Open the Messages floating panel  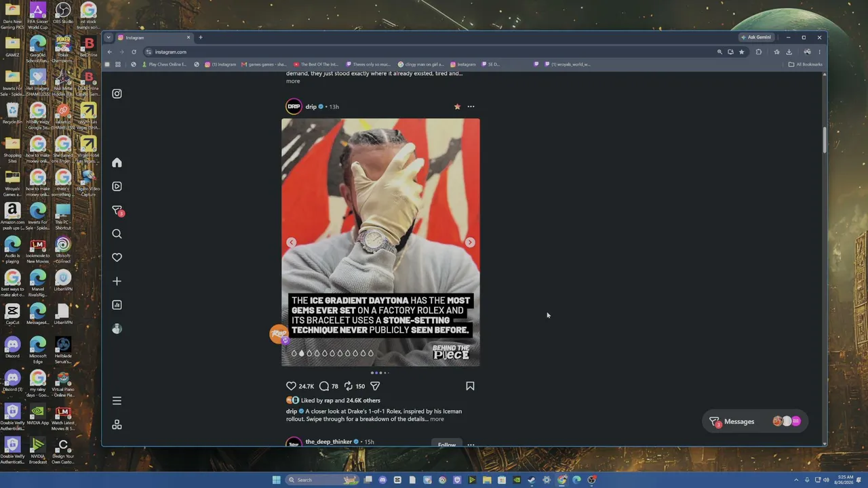click(x=755, y=422)
